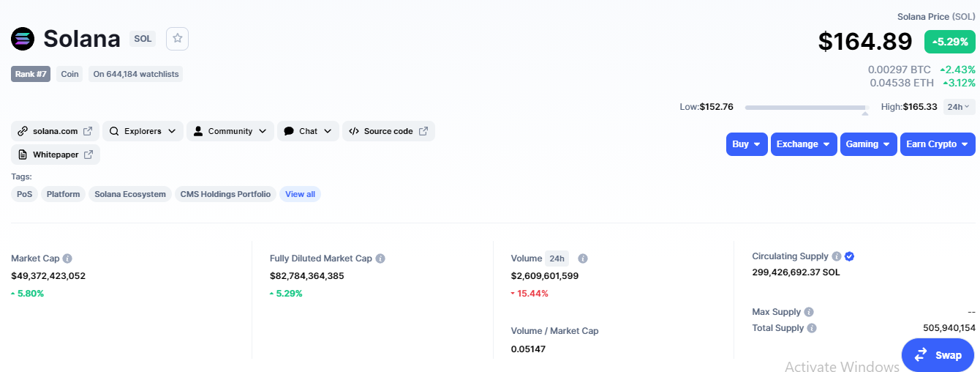This screenshot has height=372, width=980.
Task: Click the verified checkmark badge
Action: point(849,256)
